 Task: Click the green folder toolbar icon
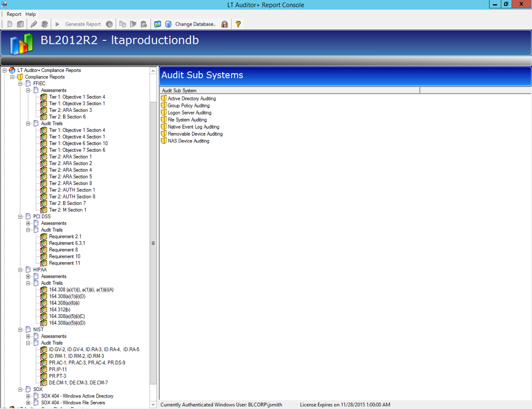[x=158, y=24]
